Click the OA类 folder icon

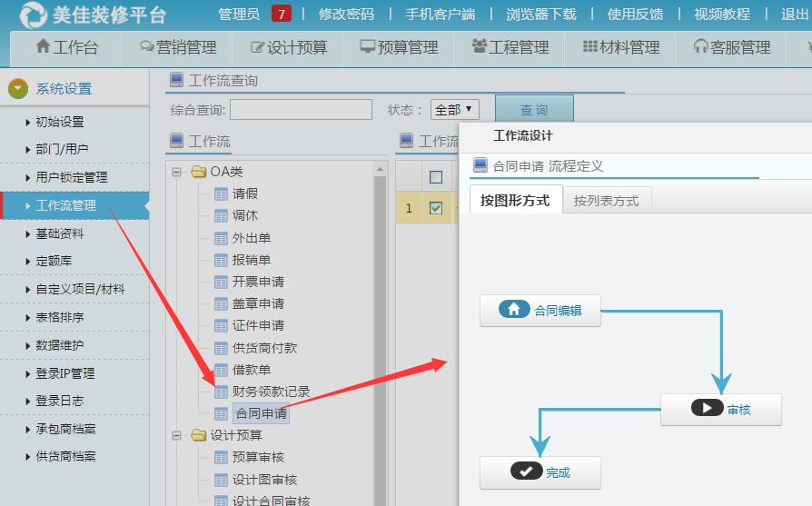click(199, 172)
